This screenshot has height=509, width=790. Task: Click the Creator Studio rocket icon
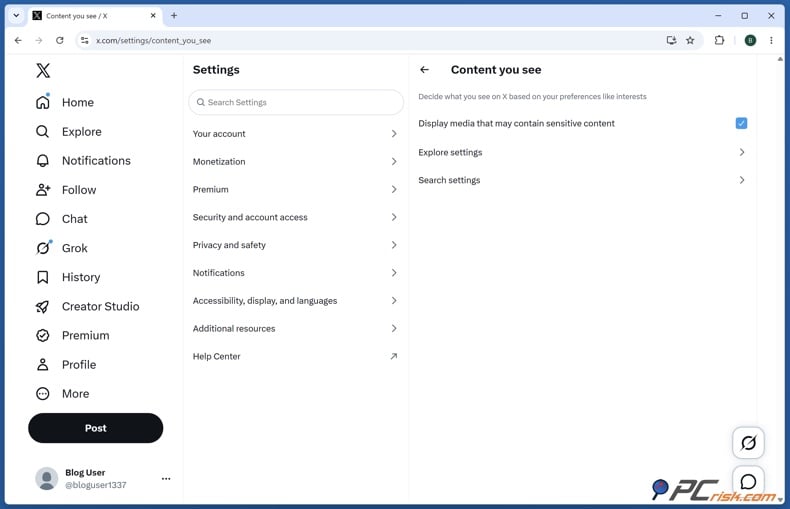(43, 306)
